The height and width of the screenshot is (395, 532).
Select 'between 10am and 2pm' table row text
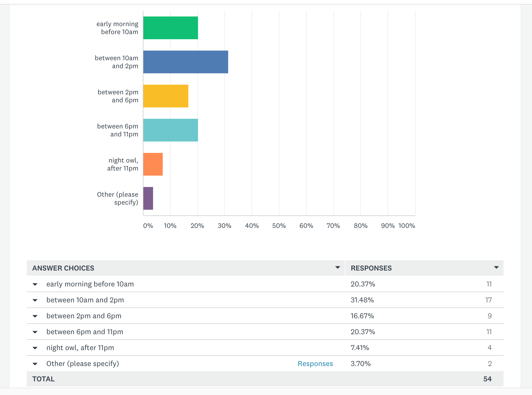[85, 300]
